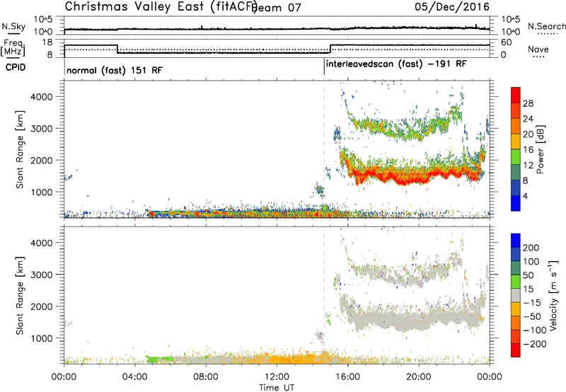This screenshot has width=566, height=392.
Task: Click the 'CPID' label
Action: point(16,67)
